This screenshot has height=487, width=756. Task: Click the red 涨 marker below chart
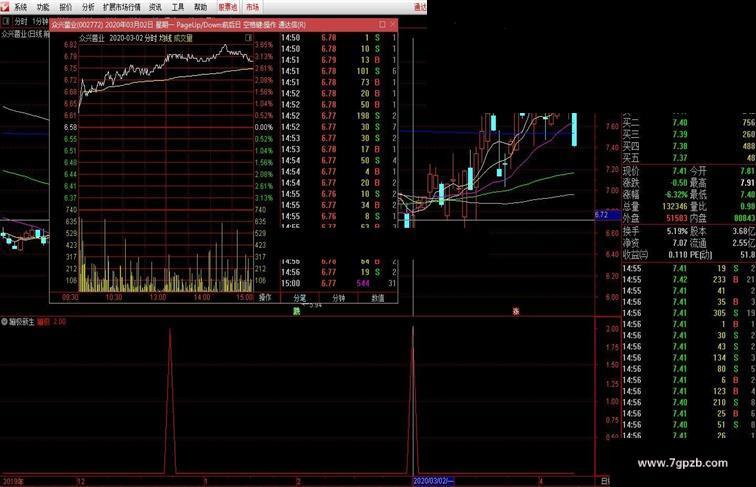pyautogui.click(x=516, y=311)
